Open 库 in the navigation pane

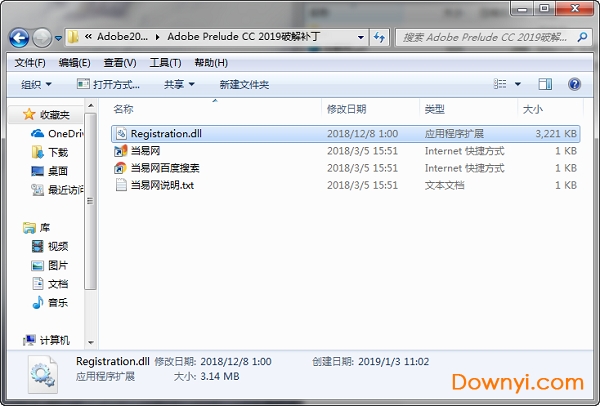point(45,228)
